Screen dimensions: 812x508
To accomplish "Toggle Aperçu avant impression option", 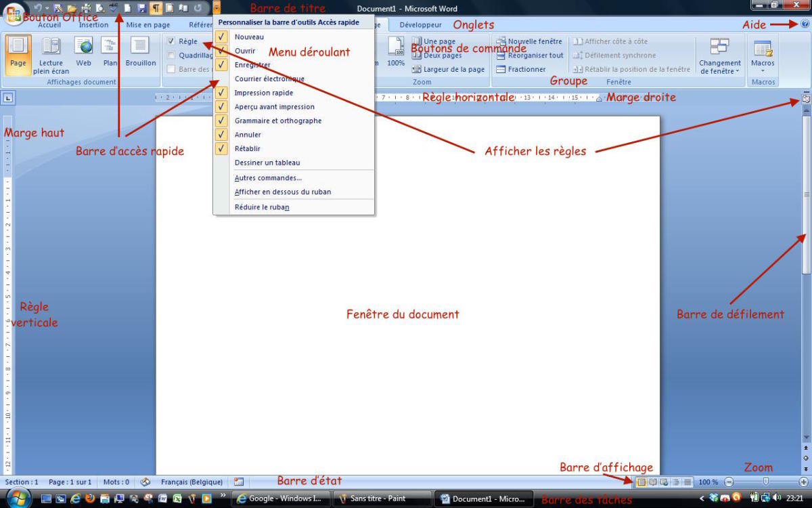I will (x=294, y=106).
